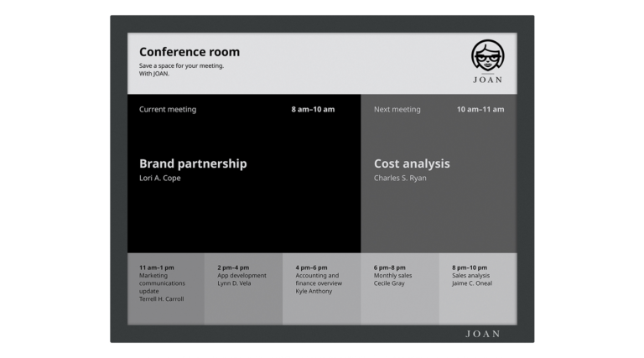
Task: Click the 'Save a space for your meeting' tagline
Action: point(181,65)
